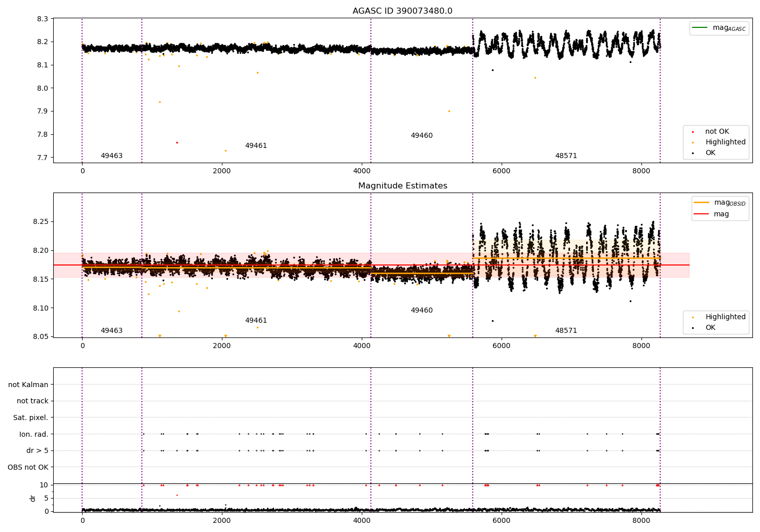Click obsid label 49463 in top plot
Viewport: 760px width, 532px height.
pyautogui.click(x=111, y=156)
